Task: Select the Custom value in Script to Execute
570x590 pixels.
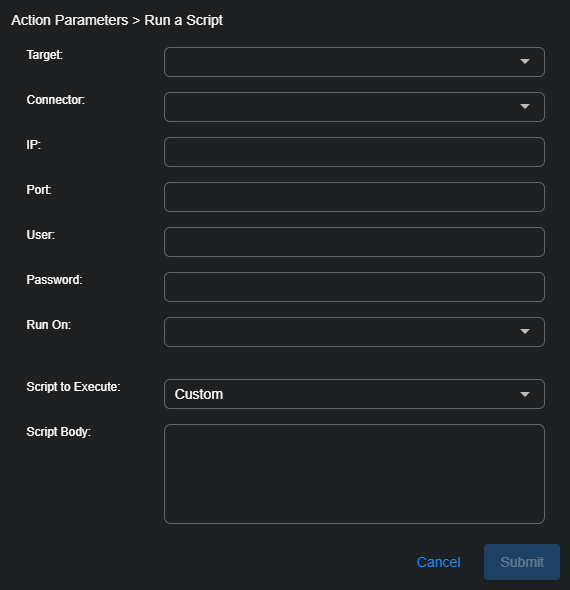Action: pos(199,394)
